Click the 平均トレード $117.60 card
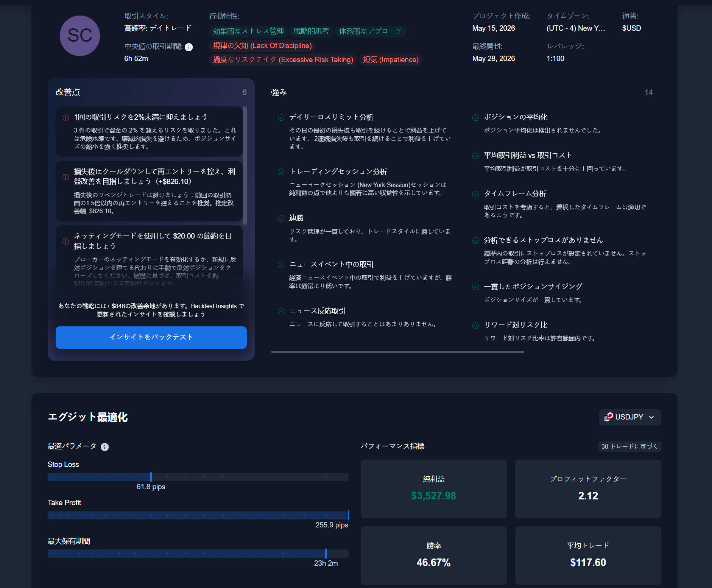The image size is (712, 588). [588, 555]
